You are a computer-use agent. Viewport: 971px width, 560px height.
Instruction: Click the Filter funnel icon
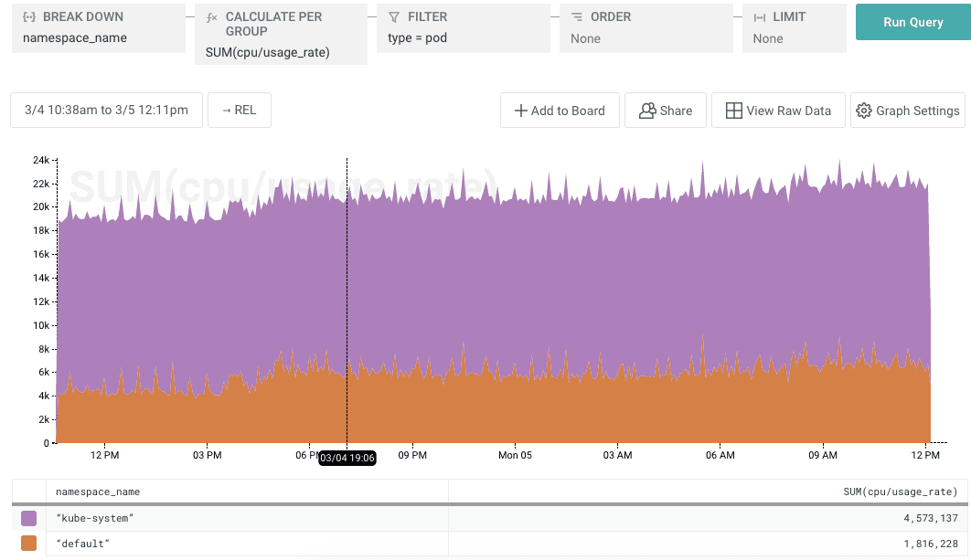tap(394, 17)
